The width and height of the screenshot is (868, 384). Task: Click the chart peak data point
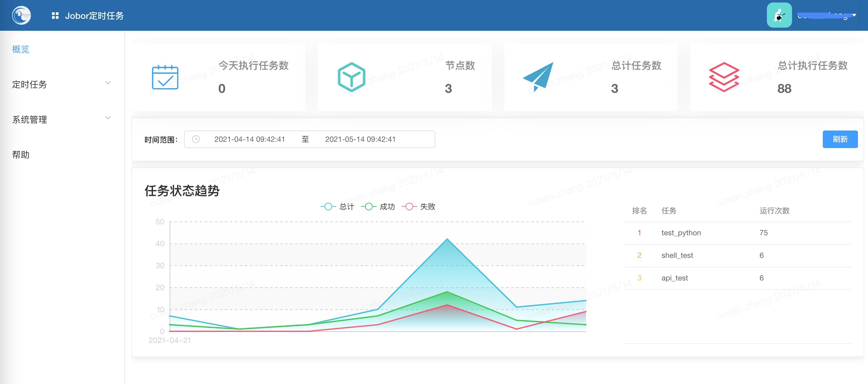447,239
